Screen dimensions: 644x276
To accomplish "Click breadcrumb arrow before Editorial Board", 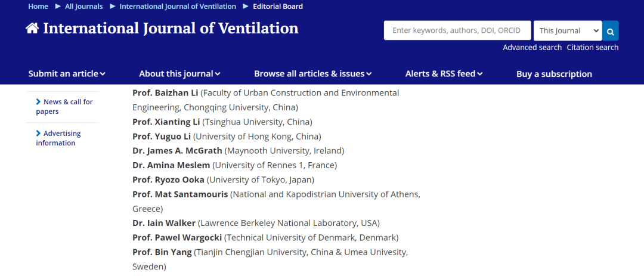I will tap(246, 6).
